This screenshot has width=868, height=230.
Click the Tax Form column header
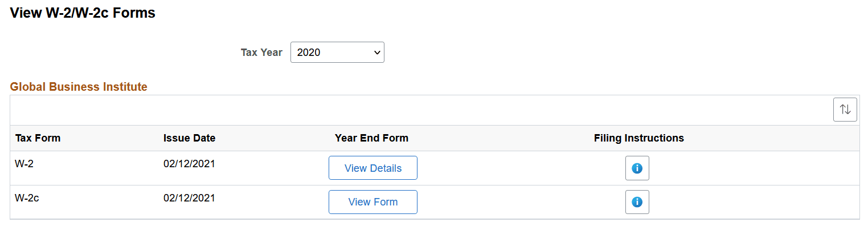pos(38,138)
